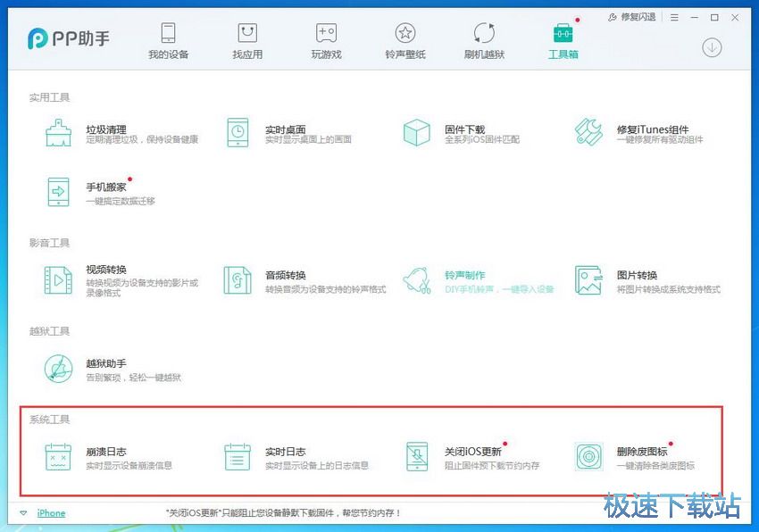
Task: Click the 音频转换 title text
Action: pyautogui.click(x=286, y=276)
